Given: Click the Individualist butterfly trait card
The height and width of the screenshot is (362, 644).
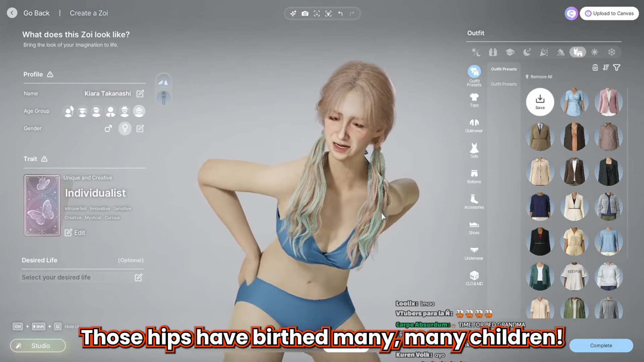Looking at the screenshot, I should tap(42, 205).
